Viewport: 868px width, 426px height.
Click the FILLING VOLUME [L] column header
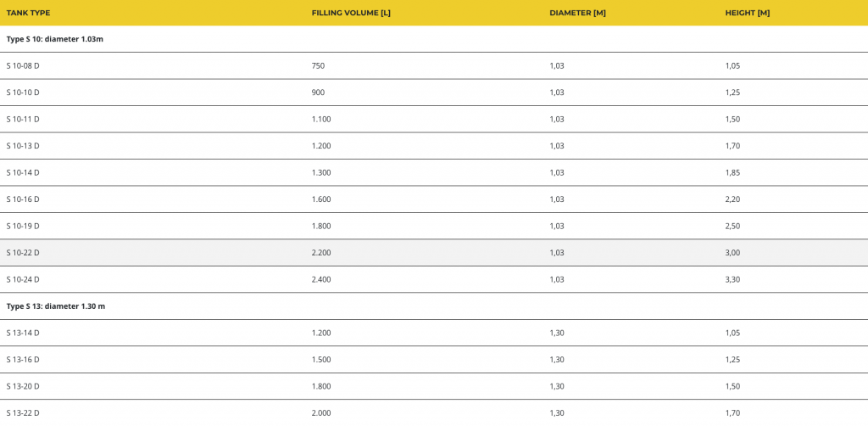pos(351,13)
